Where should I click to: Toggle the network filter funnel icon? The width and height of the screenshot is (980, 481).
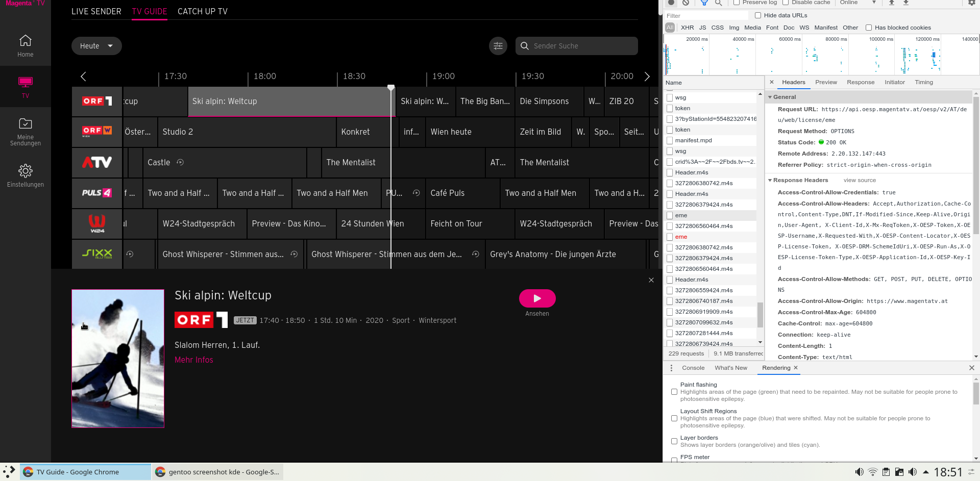point(704,3)
